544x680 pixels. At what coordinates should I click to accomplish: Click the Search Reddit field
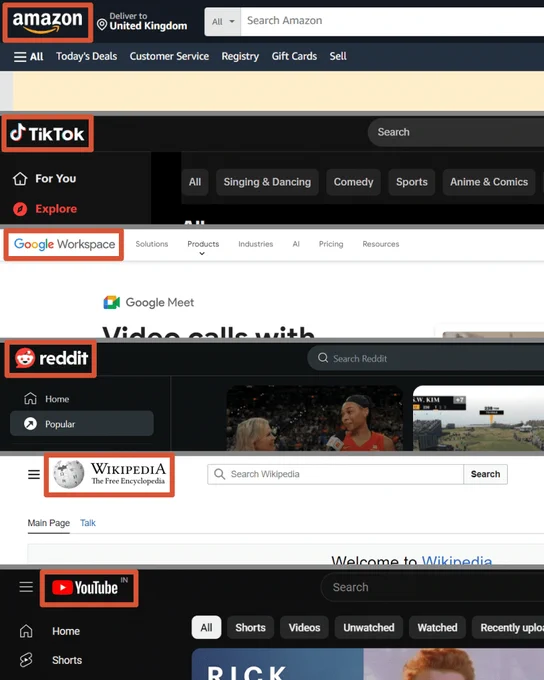(426, 359)
